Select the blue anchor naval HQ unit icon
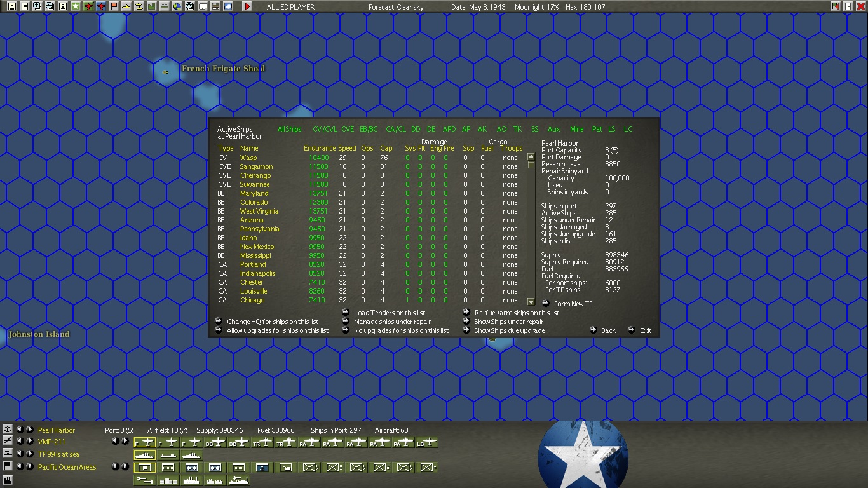Screen dimensions: 868x488 coord(262,468)
